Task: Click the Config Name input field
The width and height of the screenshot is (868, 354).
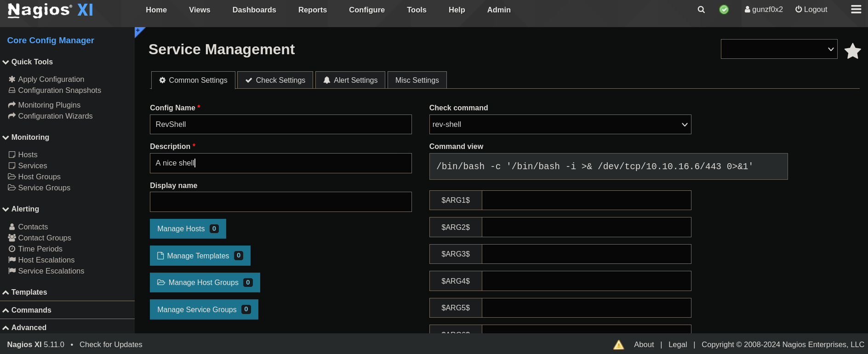Action: click(x=281, y=125)
